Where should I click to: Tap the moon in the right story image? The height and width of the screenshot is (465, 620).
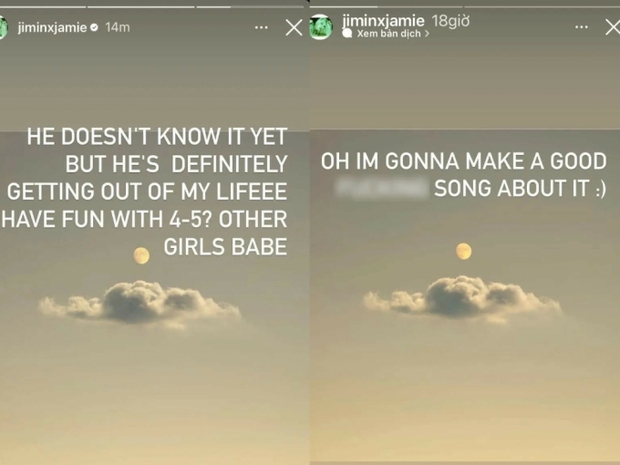tap(464, 251)
